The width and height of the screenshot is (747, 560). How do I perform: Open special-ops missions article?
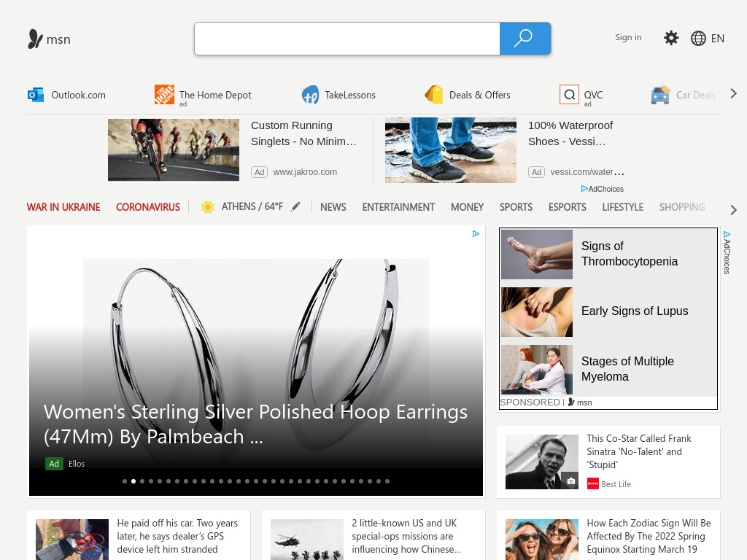coord(406,536)
